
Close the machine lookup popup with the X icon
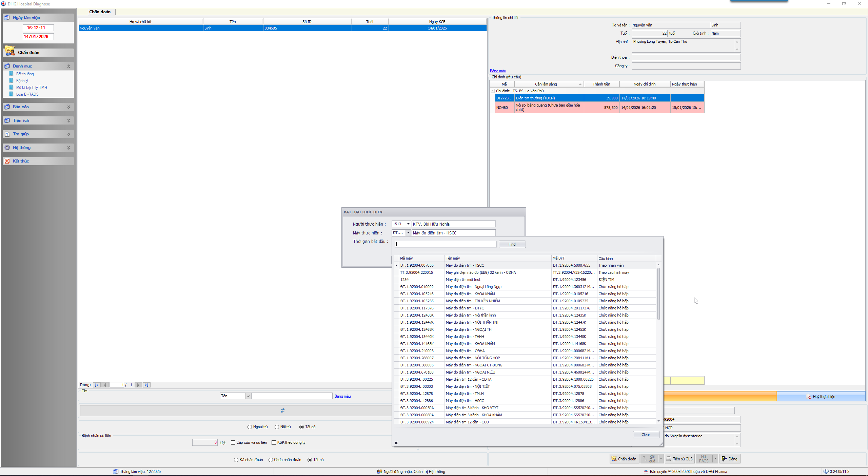pos(396,443)
